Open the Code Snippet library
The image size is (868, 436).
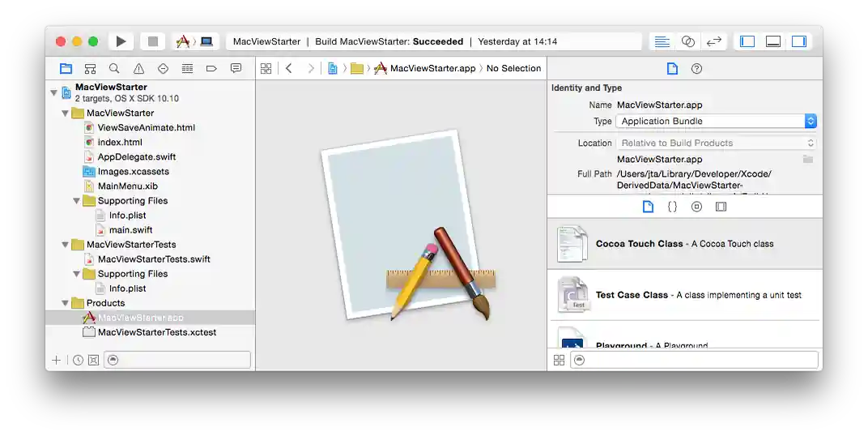click(672, 207)
